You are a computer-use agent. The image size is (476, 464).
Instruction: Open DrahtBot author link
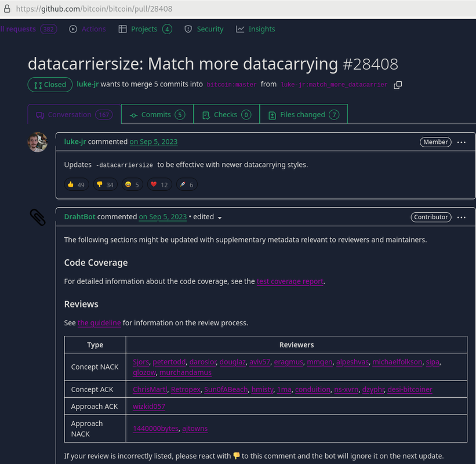click(x=80, y=217)
